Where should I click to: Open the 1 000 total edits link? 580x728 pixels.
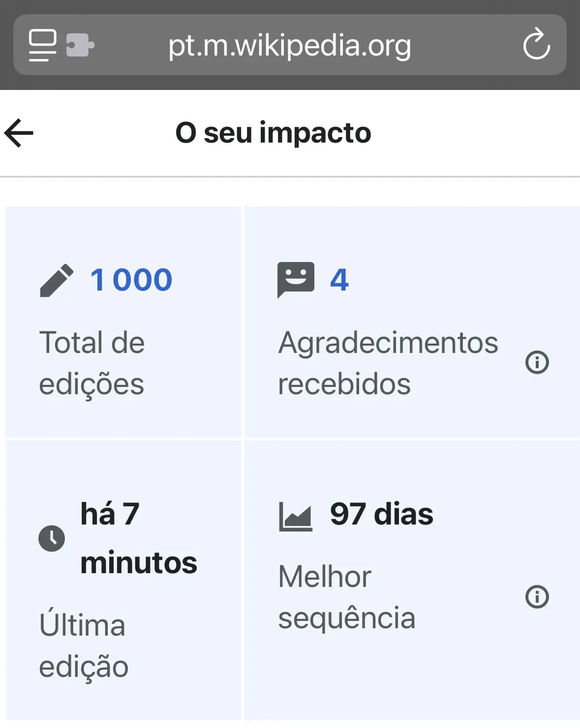(x=131, y=280)
